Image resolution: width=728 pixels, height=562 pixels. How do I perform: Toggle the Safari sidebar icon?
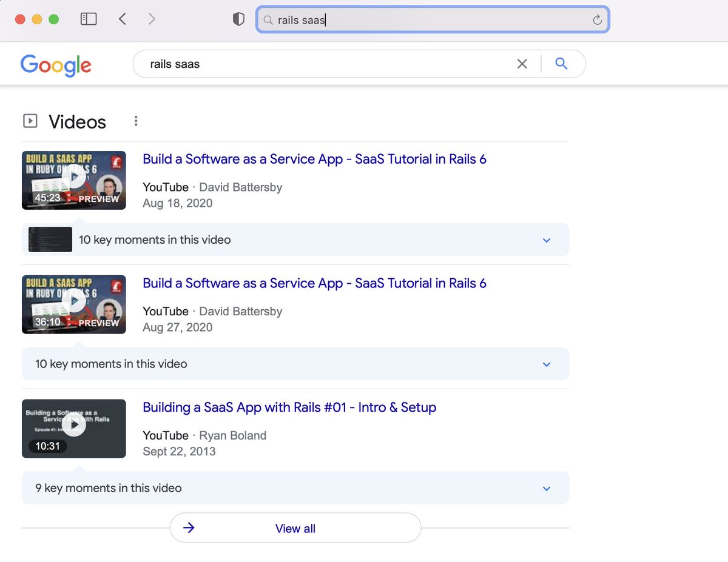pyautogui.click(x=89, y=19)
